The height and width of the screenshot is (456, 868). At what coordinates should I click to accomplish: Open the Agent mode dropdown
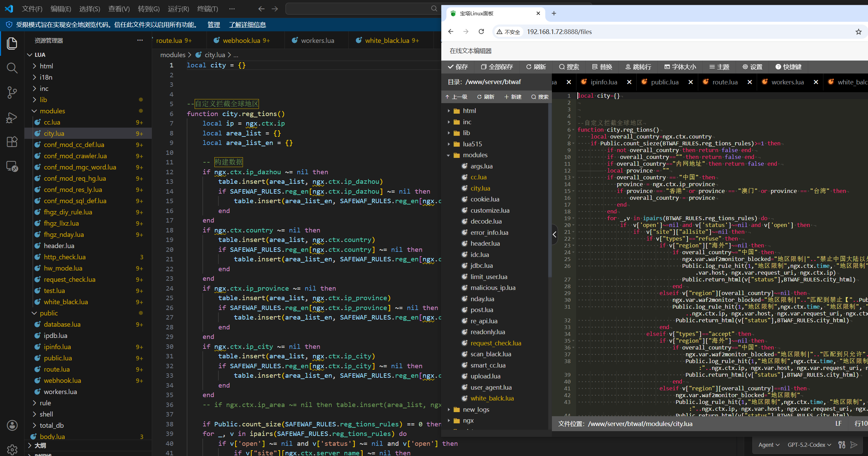(x=769, y=445)
